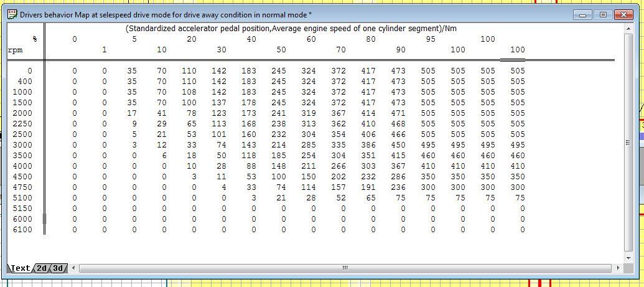The width and height of the screenshot is (644, 287).
Task: Click the rpm axis label
Action: [x=15, y=50]
